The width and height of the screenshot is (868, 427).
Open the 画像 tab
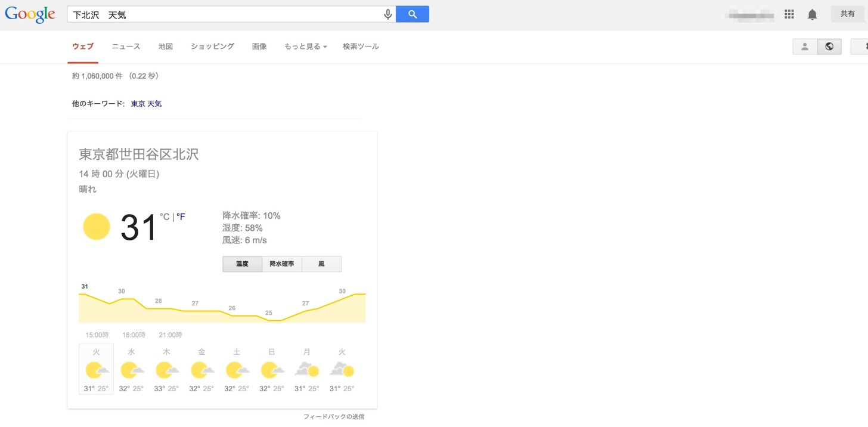[259, 47]
